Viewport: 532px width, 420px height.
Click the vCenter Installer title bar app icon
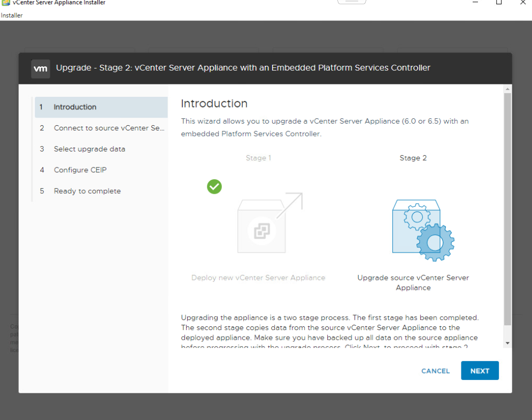[x=6, y=3]
